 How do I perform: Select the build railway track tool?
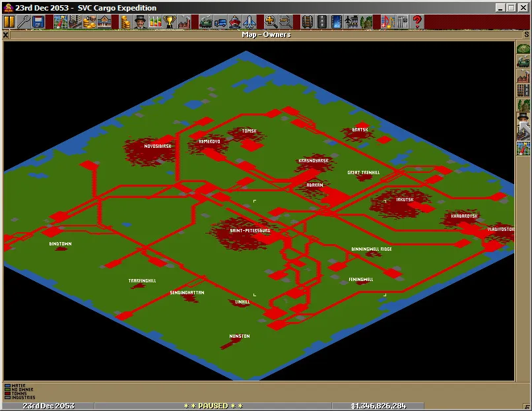point(307,22)
